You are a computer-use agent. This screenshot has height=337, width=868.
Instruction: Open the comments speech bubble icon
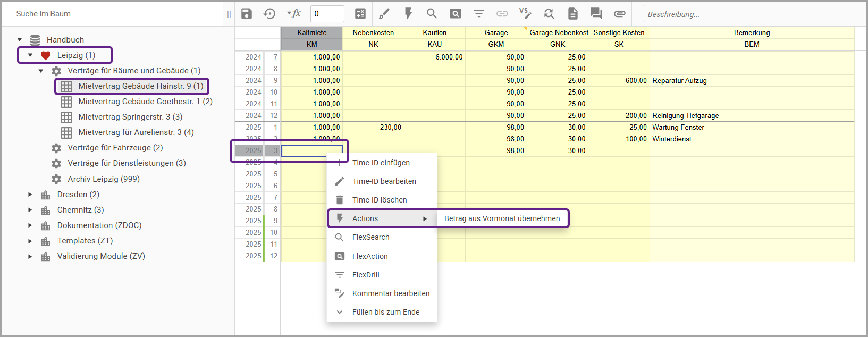click(x=596, y=14)
